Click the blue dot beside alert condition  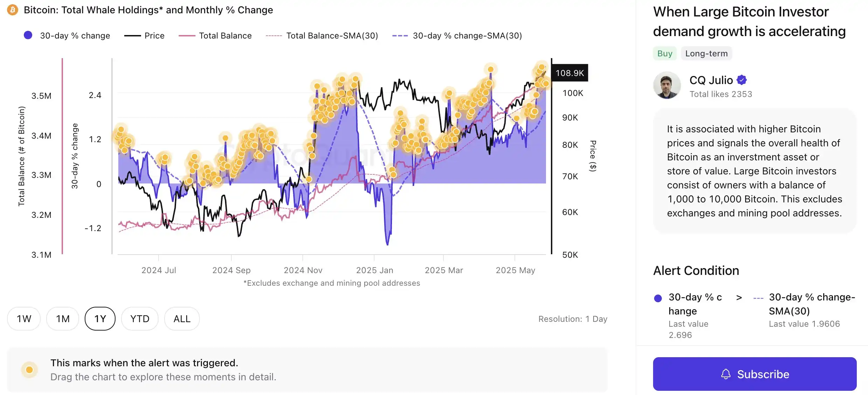658,298
